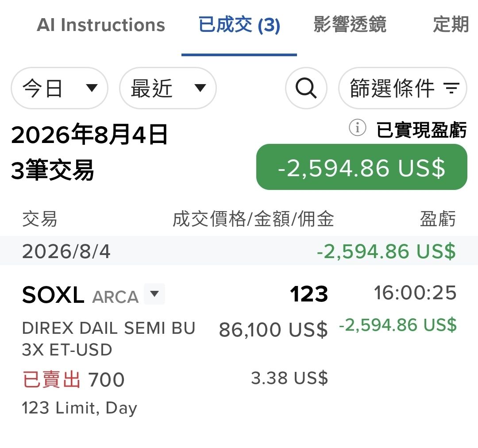Click the 交易 column header
478x448 pixels.
coord(40,219)
